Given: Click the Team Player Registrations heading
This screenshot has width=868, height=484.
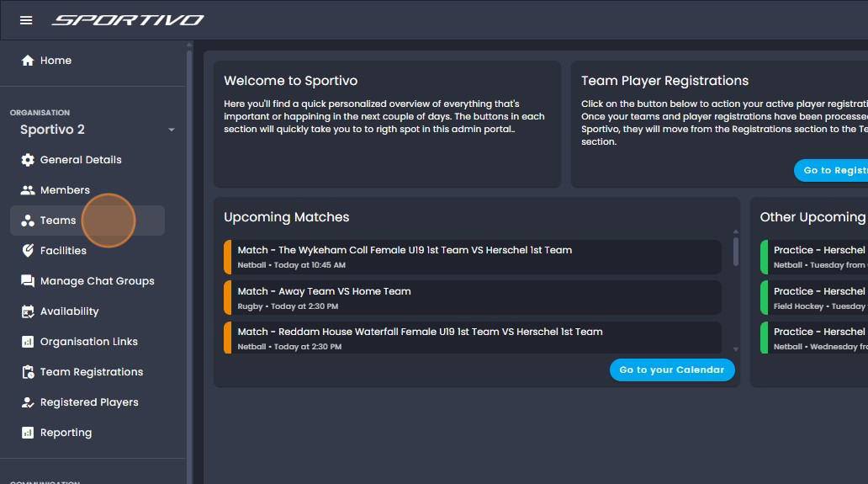Looking at the screenshot, I should pyautogui.click(x=664, y=81).
